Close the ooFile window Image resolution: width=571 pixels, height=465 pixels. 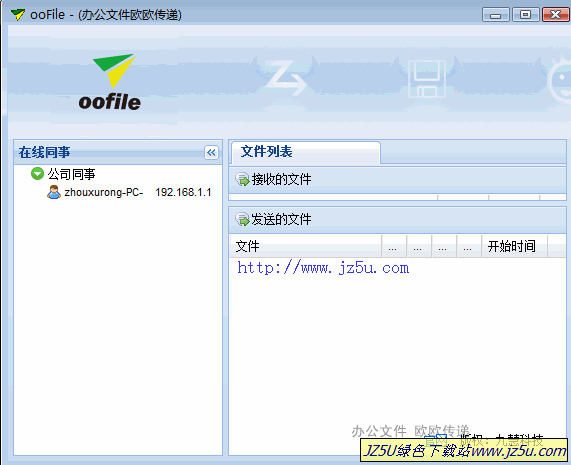(x=555, y=15)
